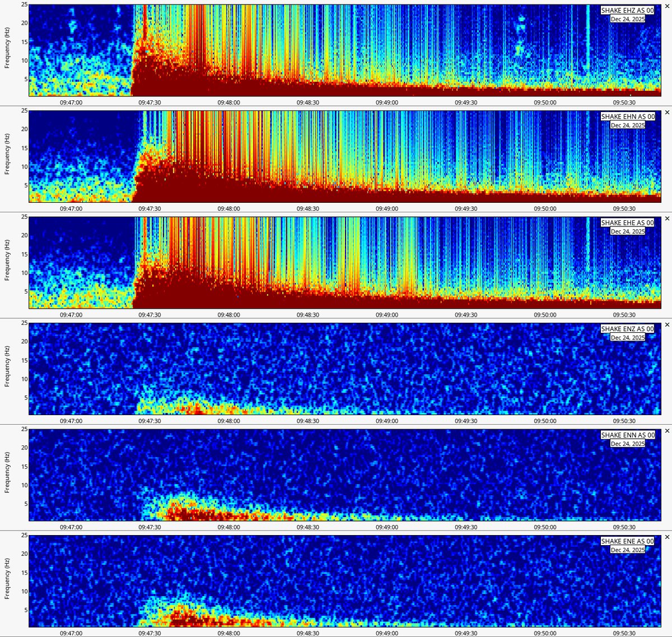Click the SHAKE ENN AS 00 channel label
This screenshot has height=637, width=672.
[x=627, y=435]
